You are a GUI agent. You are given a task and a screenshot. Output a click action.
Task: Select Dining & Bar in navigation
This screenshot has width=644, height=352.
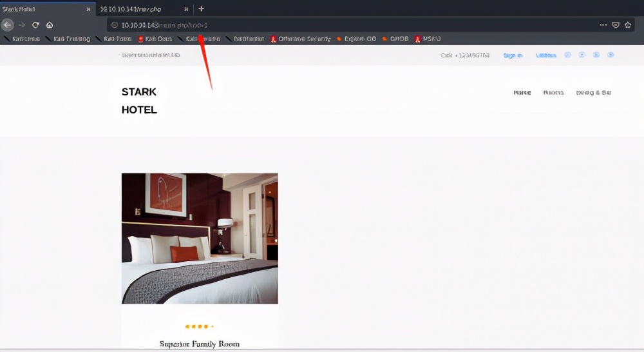point(594,93)
